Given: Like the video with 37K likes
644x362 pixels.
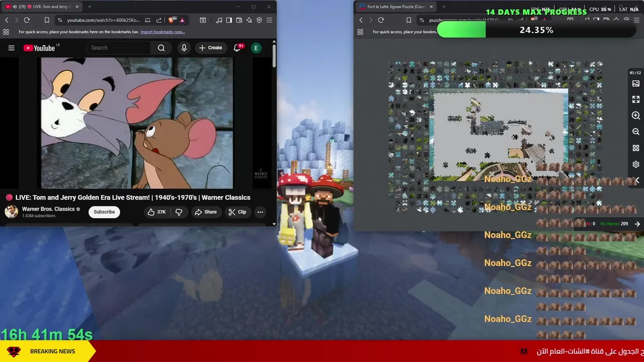Looking at the screenshot, I should click(156, 212).
